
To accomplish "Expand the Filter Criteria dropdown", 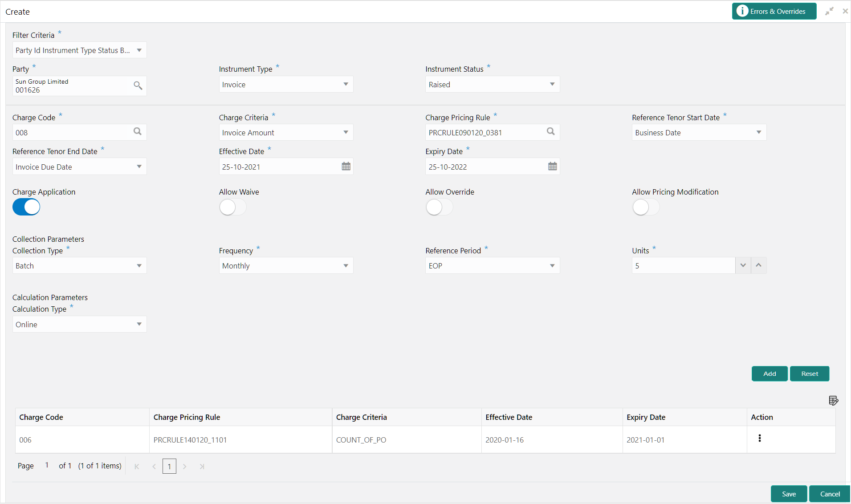I will coord(79,50).
